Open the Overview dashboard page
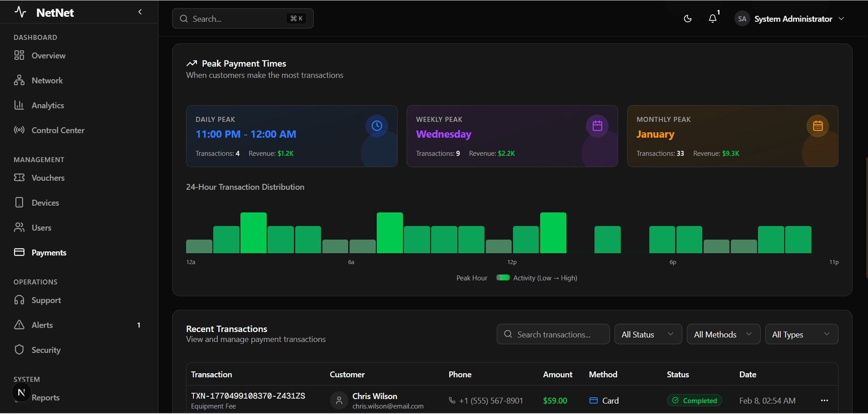Viewport: 868px width, 414px height. tap(48, 55)
